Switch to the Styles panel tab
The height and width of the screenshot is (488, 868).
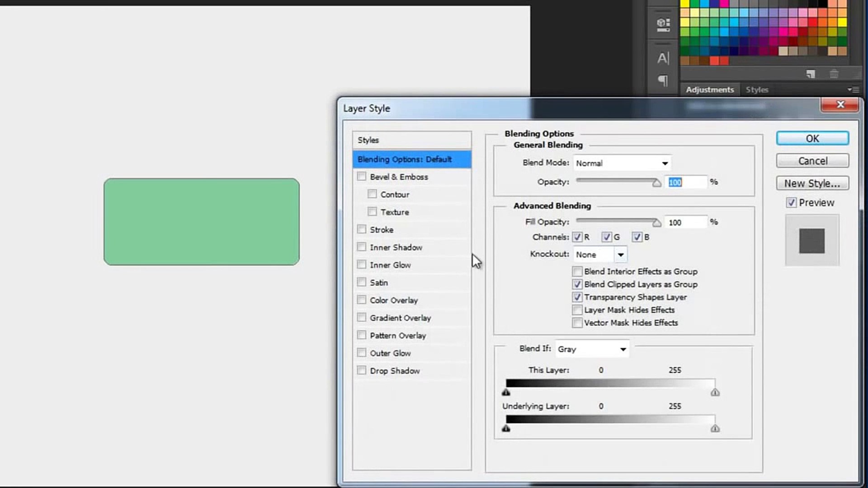757,89
